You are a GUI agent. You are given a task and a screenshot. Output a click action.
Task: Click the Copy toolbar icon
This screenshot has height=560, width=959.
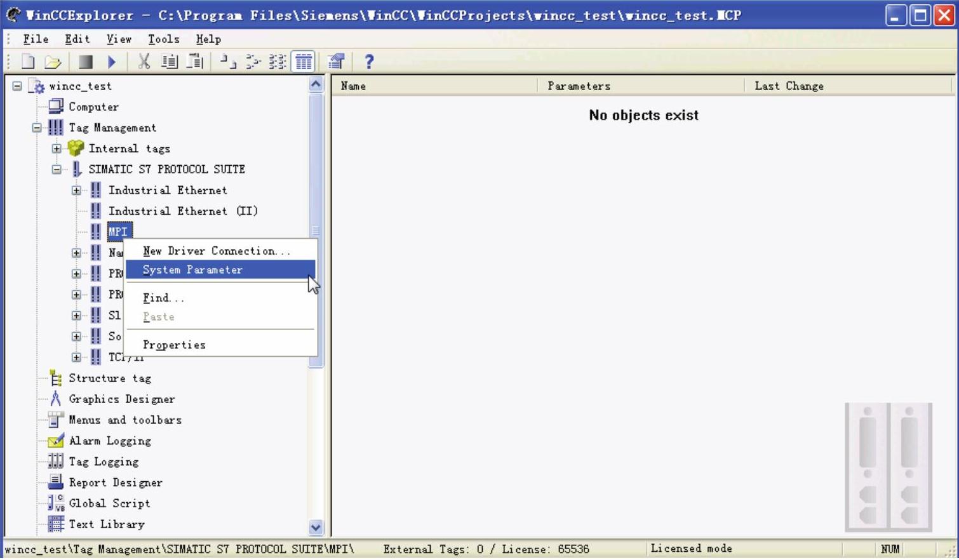170,62
